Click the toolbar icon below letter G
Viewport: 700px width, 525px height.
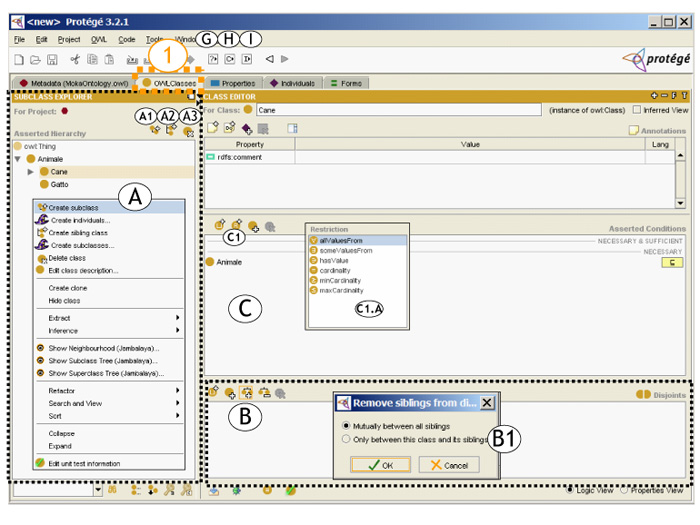coord(213,59)
